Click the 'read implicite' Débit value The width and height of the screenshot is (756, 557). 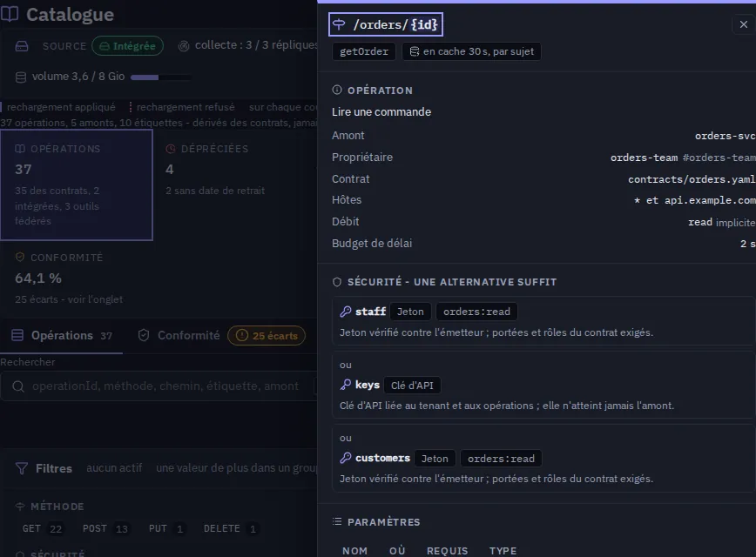721,222
